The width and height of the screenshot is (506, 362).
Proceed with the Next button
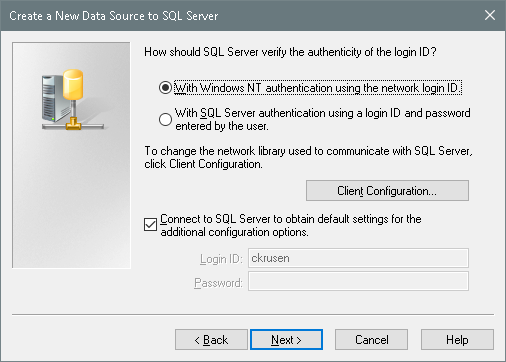click(x=287, y=340)
